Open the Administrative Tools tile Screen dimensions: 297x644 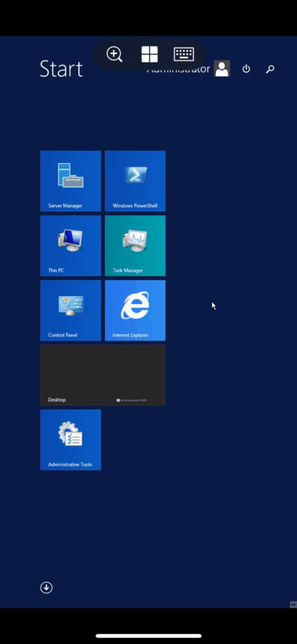(70, 440)
